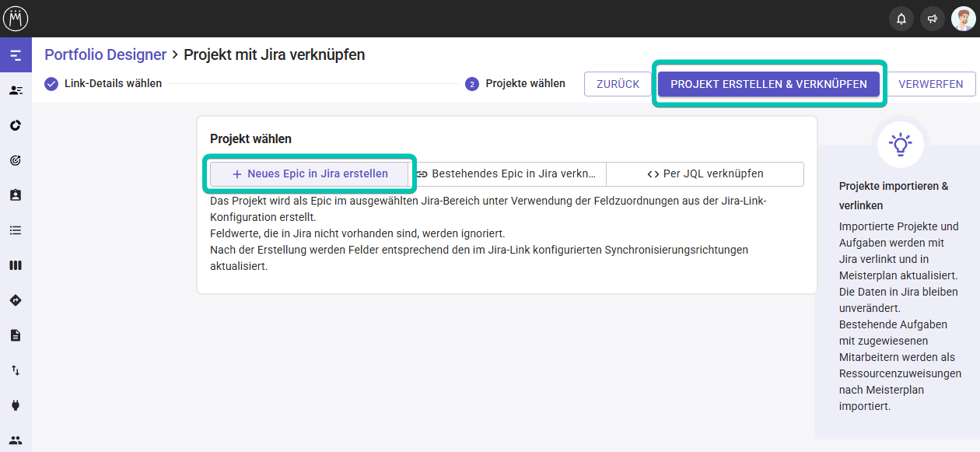Click the Projekt wählen heading
980x452 pixels.
point(250,138)
